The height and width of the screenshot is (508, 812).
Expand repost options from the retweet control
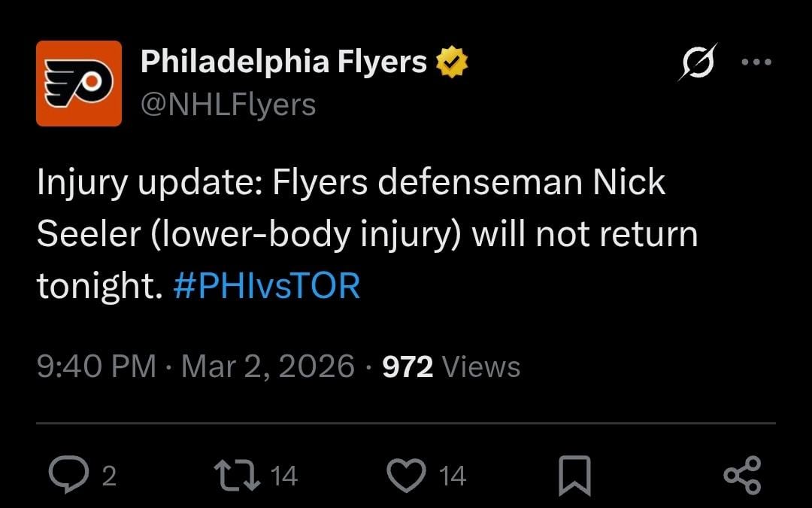239,474
